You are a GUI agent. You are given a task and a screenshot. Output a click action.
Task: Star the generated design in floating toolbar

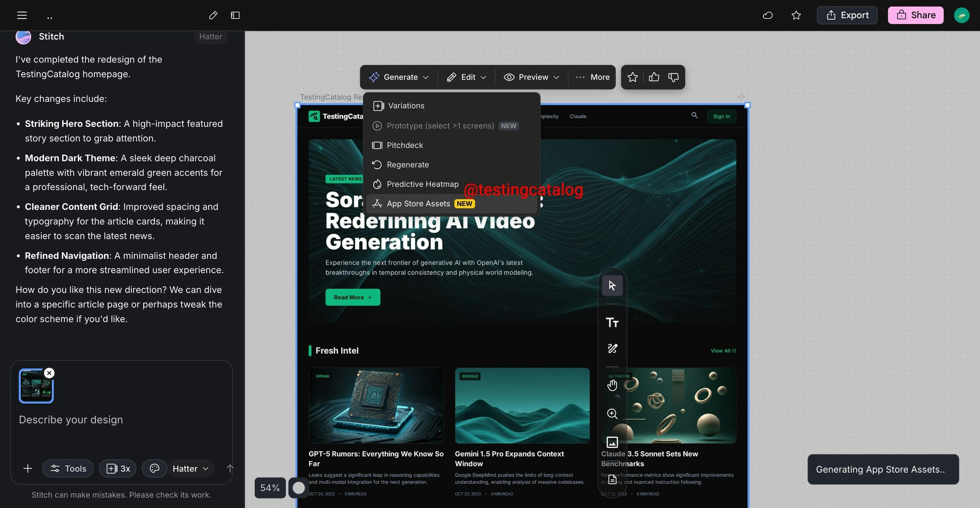tap(632, 77)
